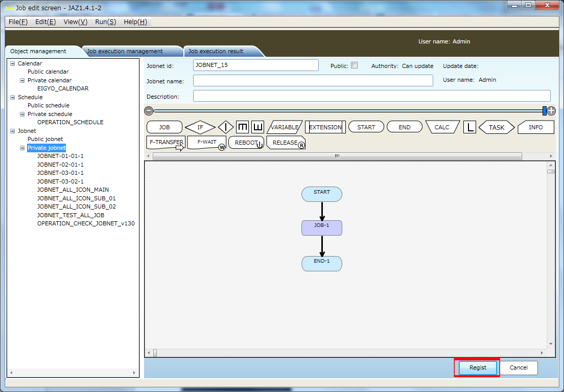Select Public jobnet in tree
564x392 pixels.
coord(45,139)
